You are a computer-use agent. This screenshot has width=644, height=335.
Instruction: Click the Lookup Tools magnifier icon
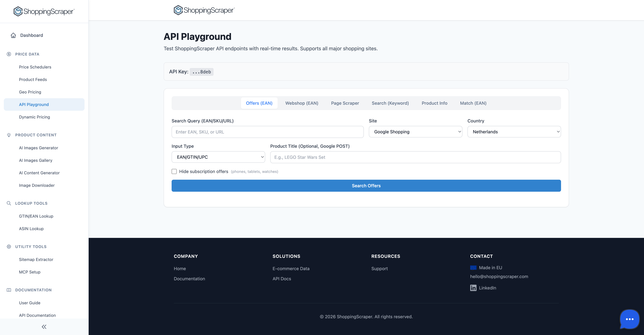coord(9,203)
